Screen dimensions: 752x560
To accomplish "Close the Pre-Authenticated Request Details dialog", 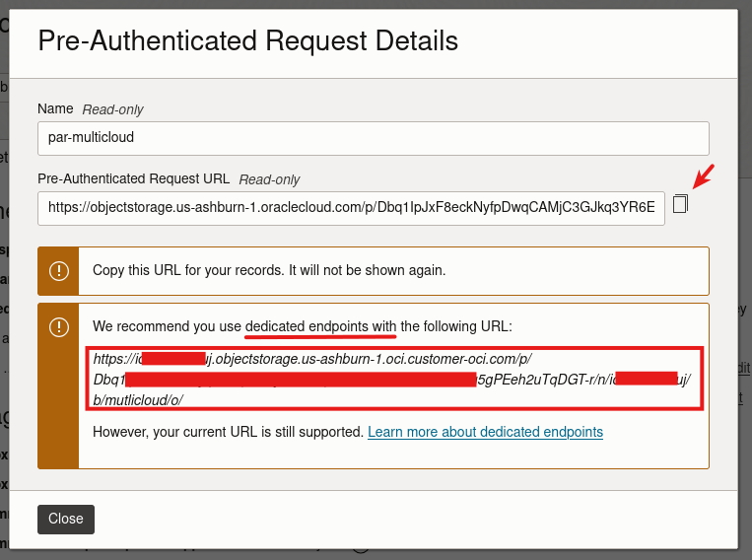I will pyautogui.click(x=66, y=519).
